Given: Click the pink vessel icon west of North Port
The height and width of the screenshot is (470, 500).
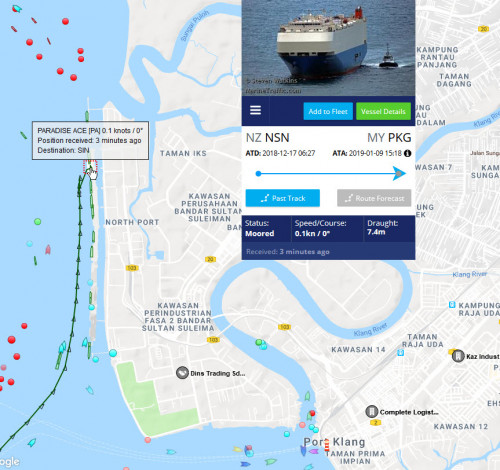Looking at the screenshot, I should click(48, 249).
